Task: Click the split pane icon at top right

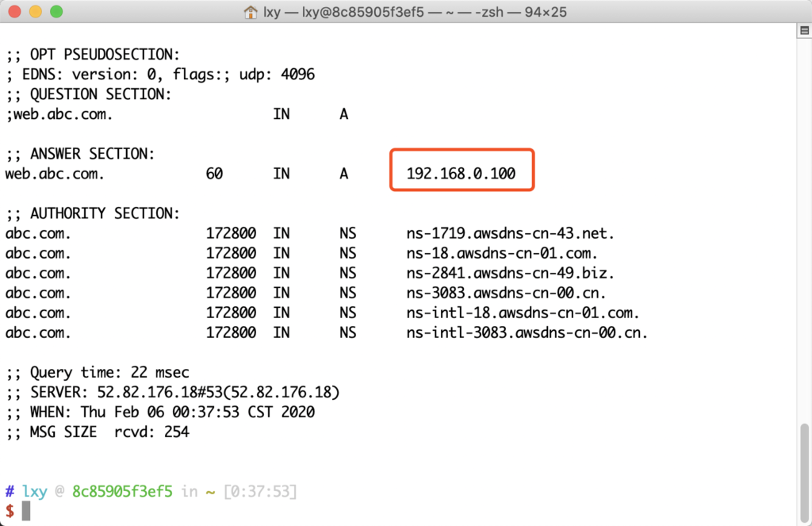Action: point(802,31)
